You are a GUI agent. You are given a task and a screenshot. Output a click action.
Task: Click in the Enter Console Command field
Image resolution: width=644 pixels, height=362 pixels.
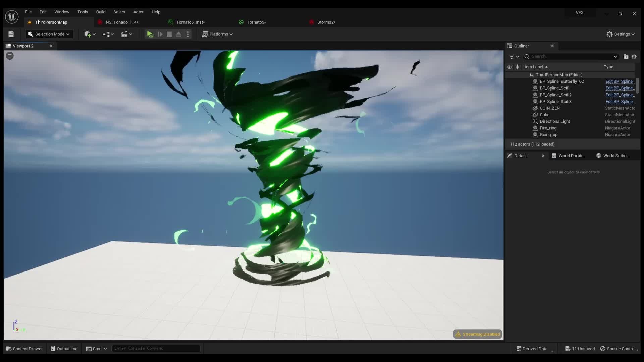155,348
